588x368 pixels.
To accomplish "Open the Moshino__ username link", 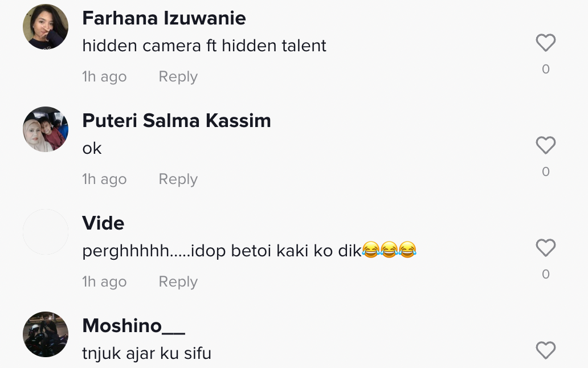I will point(134,326).
